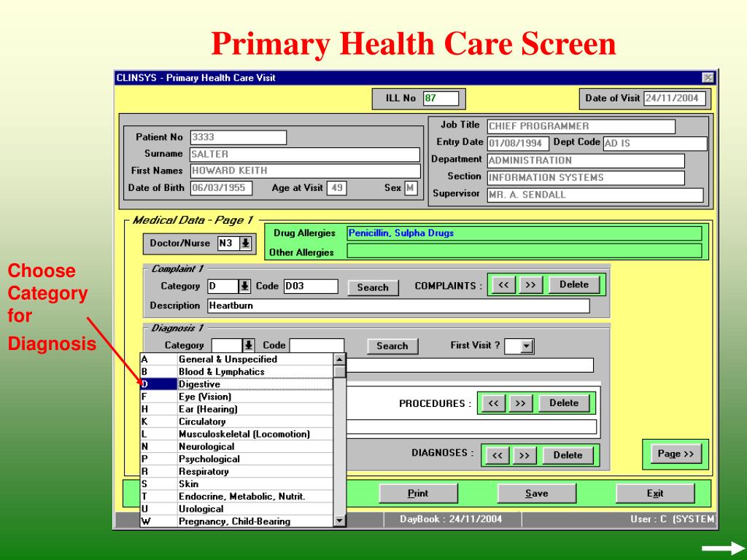Viewport: 747px width, 560px height.
Task: Select Circulatory category
Action: click(x=237, y=421)
